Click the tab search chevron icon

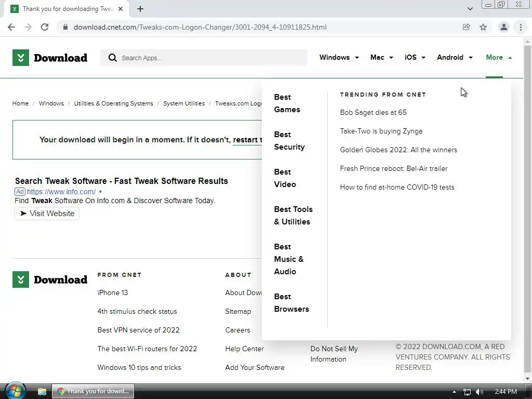coord(470,9)
